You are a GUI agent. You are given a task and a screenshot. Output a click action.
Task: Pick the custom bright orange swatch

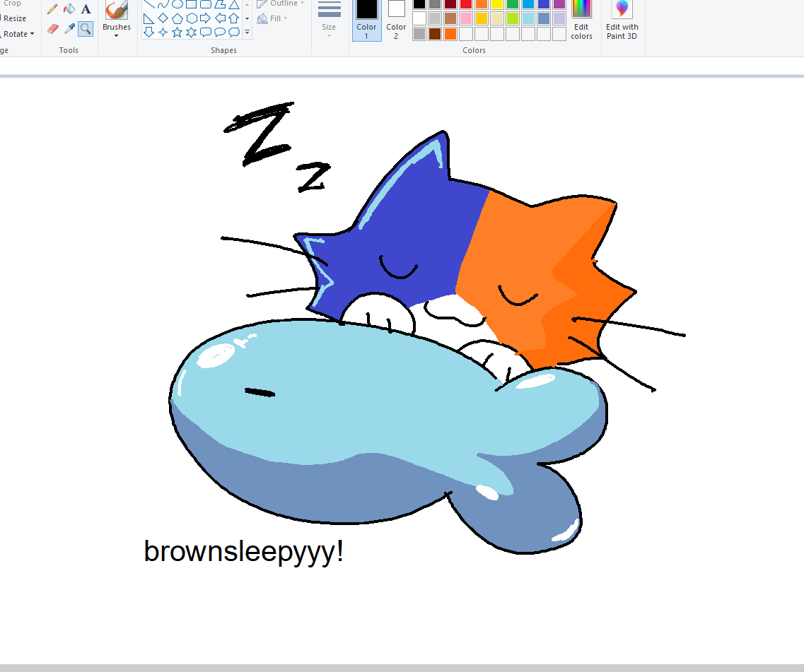(450, 34)
